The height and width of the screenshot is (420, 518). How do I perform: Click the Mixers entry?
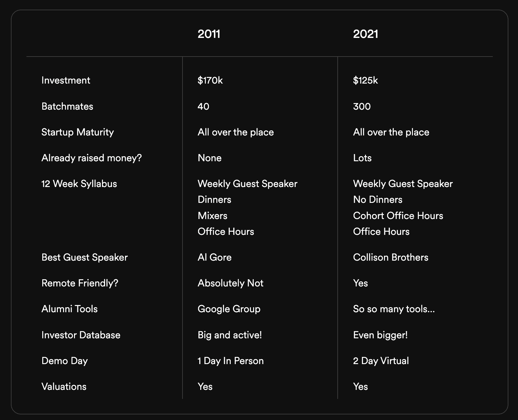point(212,216)
